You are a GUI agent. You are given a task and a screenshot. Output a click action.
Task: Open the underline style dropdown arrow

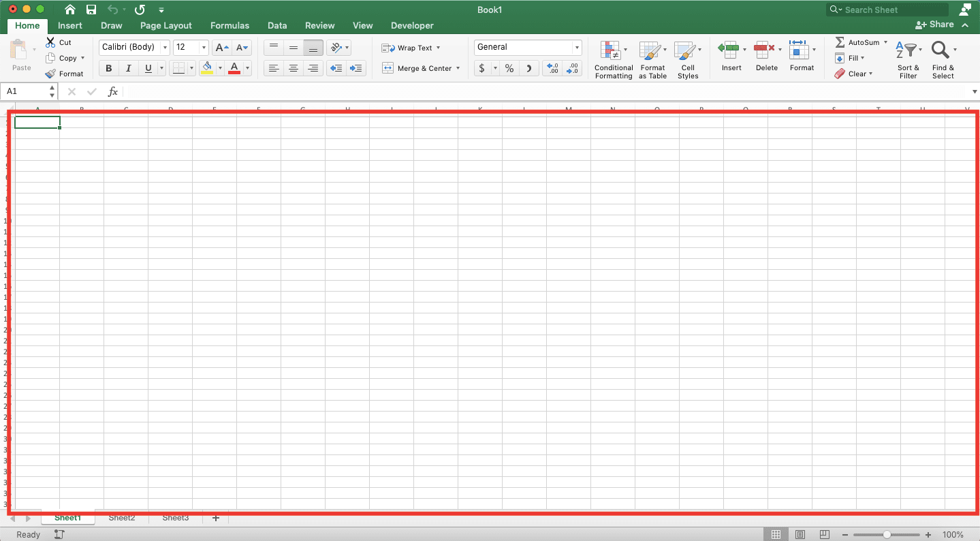[161, 68]
